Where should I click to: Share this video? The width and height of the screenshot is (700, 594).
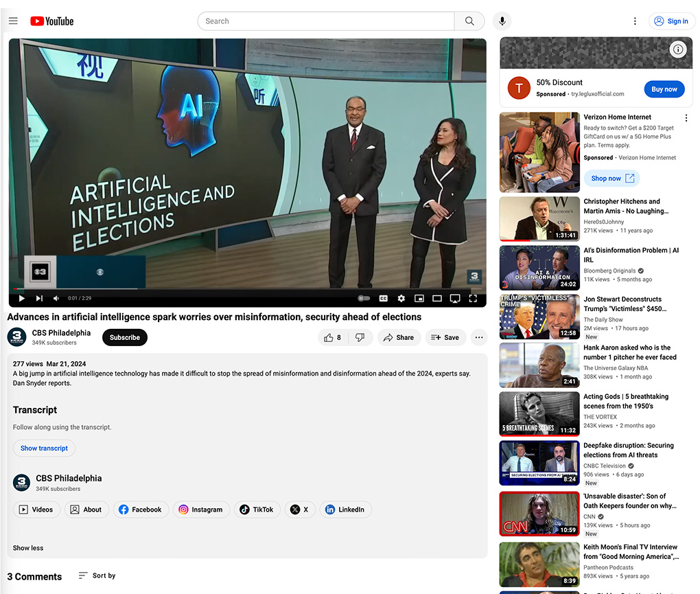tap(399, 338)
